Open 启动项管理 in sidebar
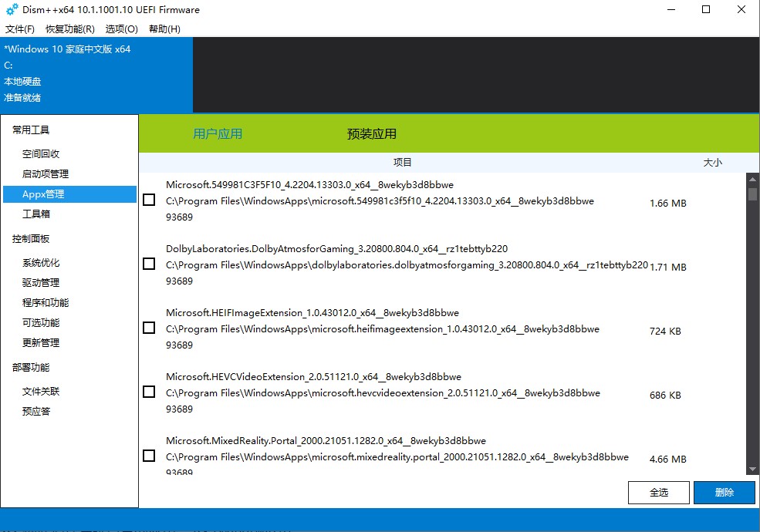The width and height of the screenshot is (760, 532). coord(46,174)
